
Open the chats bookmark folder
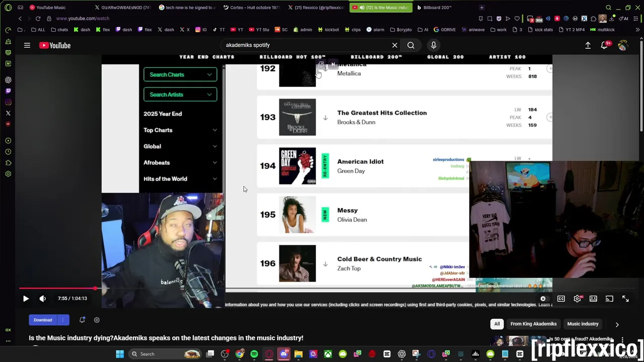(59, 30)
